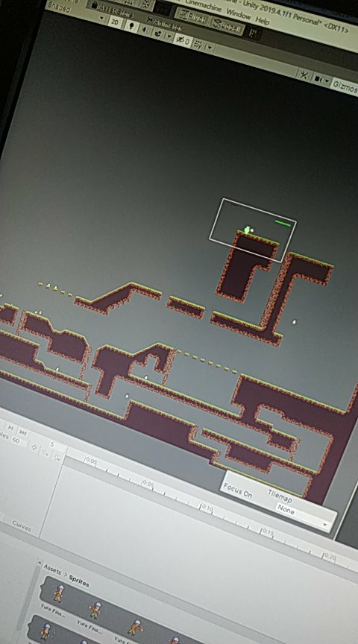Open the Gizmos dropdown
Image resolution: width=358 pixels, height=644 pixels.
point(345,86)
